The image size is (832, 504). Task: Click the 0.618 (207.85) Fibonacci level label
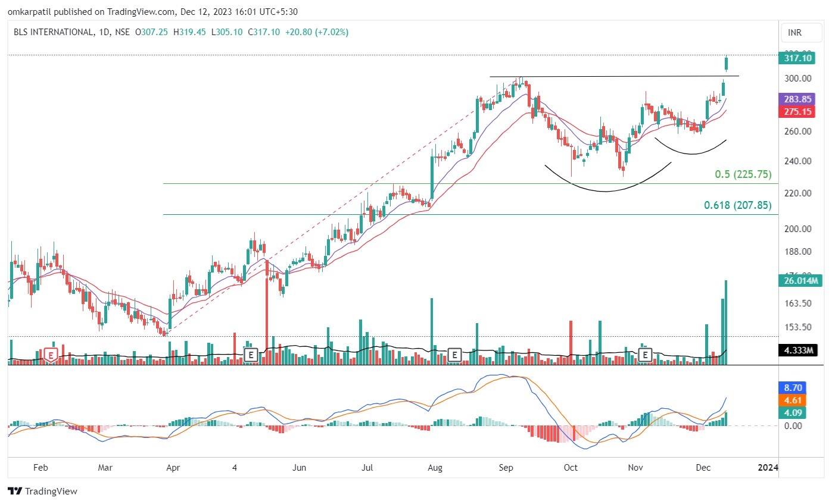[737, 205]
